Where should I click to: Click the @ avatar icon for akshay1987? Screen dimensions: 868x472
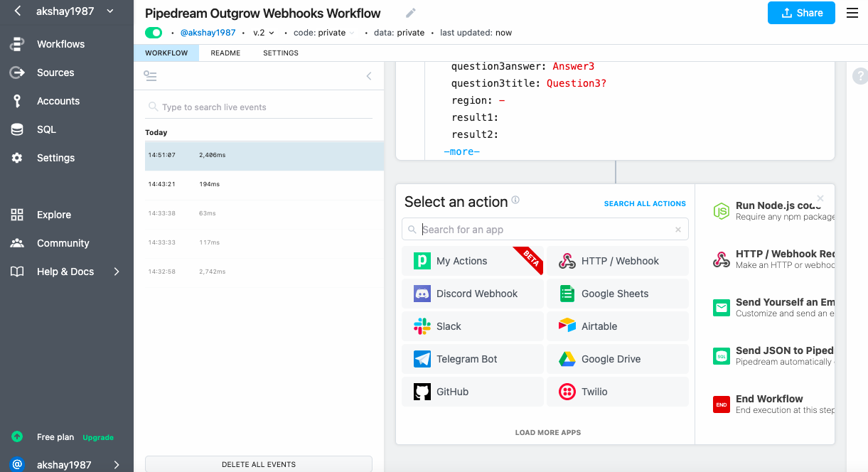pyautogui.click(x=17, y=464)
